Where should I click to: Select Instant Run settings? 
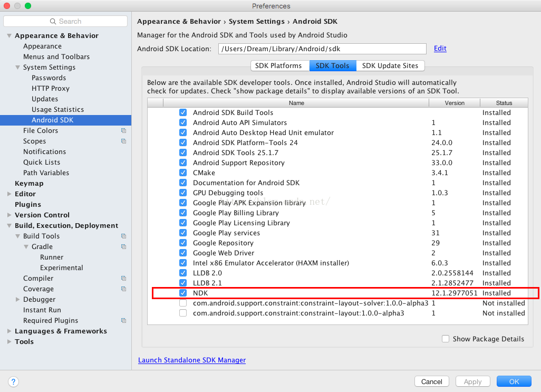coord(42,310)
